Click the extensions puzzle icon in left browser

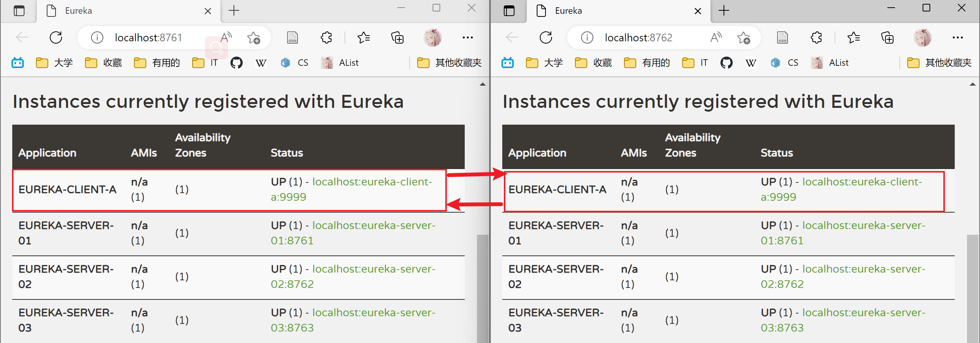326,37
